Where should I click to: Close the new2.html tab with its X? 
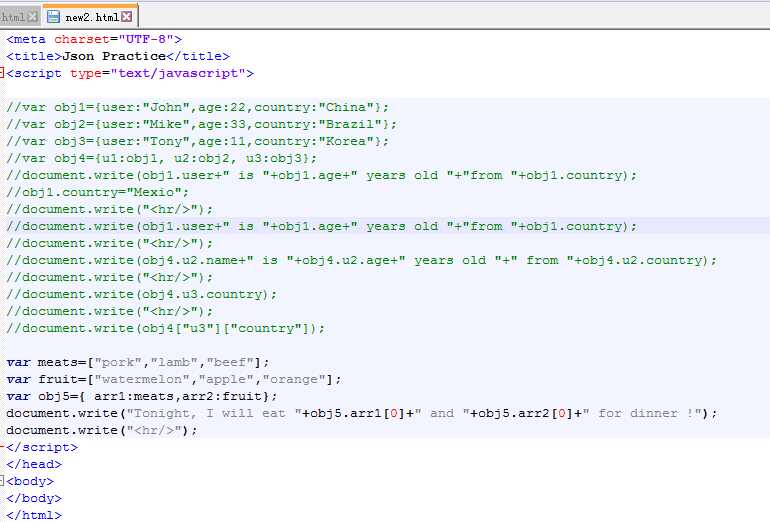(127, 17)
